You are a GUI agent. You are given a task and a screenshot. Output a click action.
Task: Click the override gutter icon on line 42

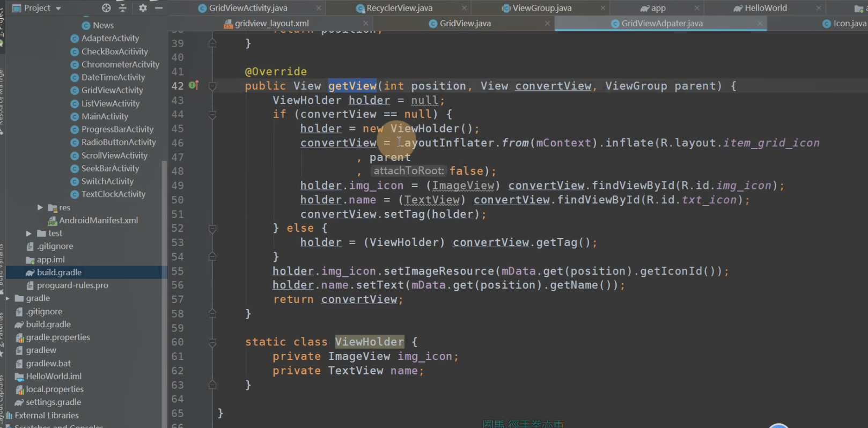[194, 85]
